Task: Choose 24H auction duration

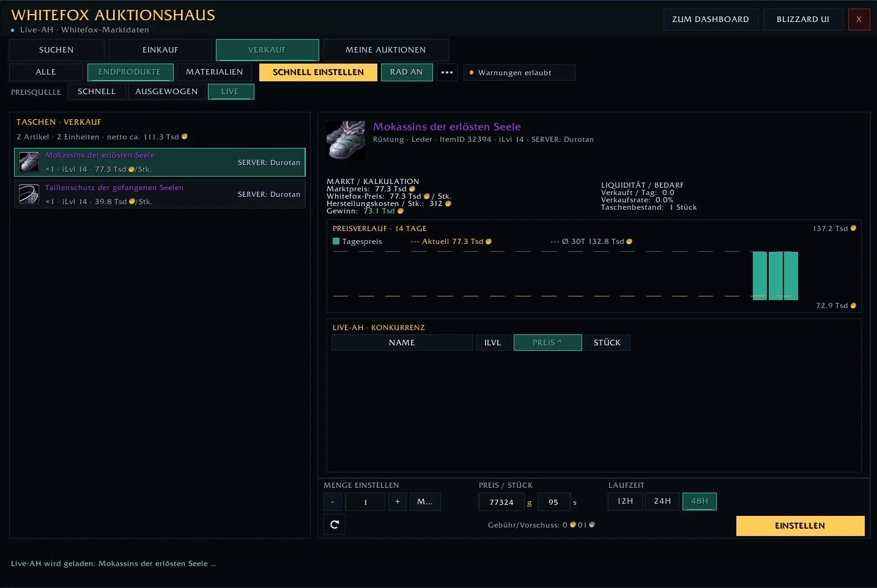Action: (662, 501)
